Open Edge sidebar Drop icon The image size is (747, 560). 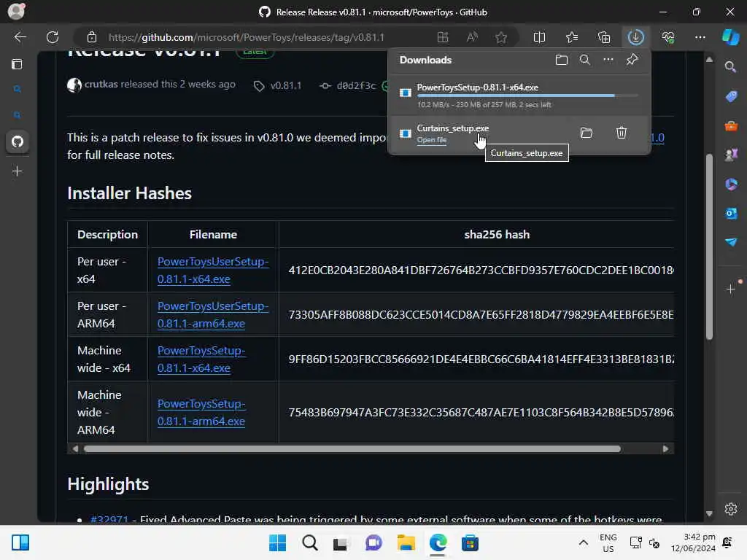(x=731, y=242)
